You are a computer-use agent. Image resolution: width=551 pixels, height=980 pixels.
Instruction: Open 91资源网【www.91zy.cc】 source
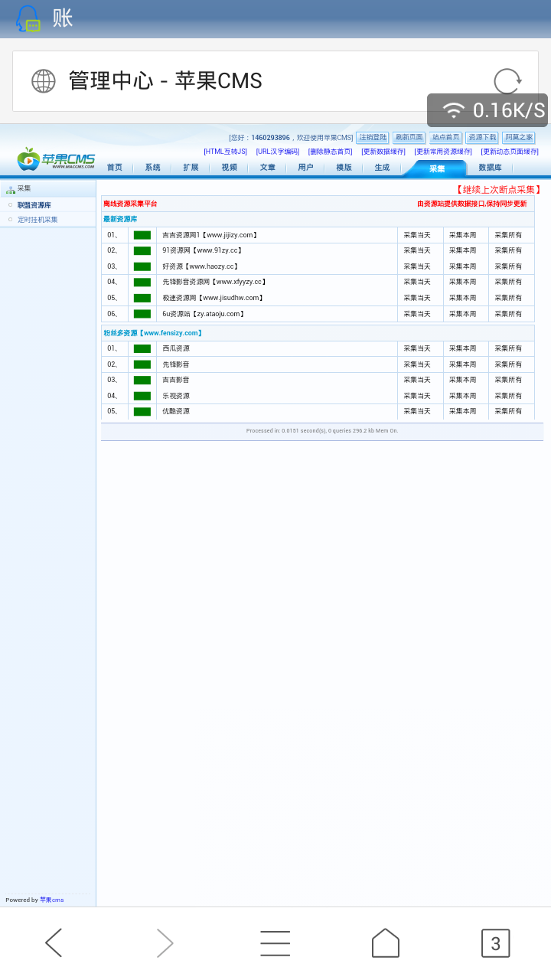click(x=203, y=250)
